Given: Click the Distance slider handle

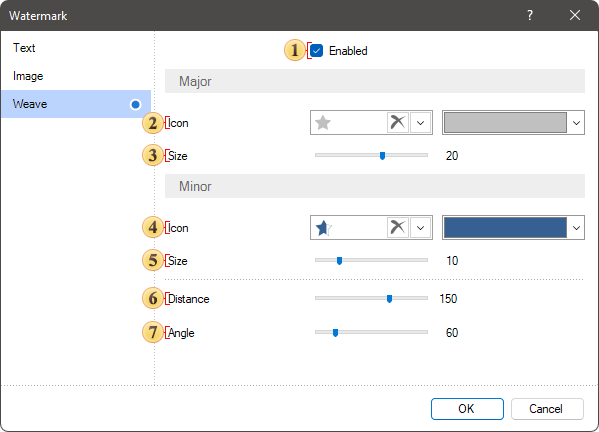Looking at the screenshot, I should click(x=389, y=299).
